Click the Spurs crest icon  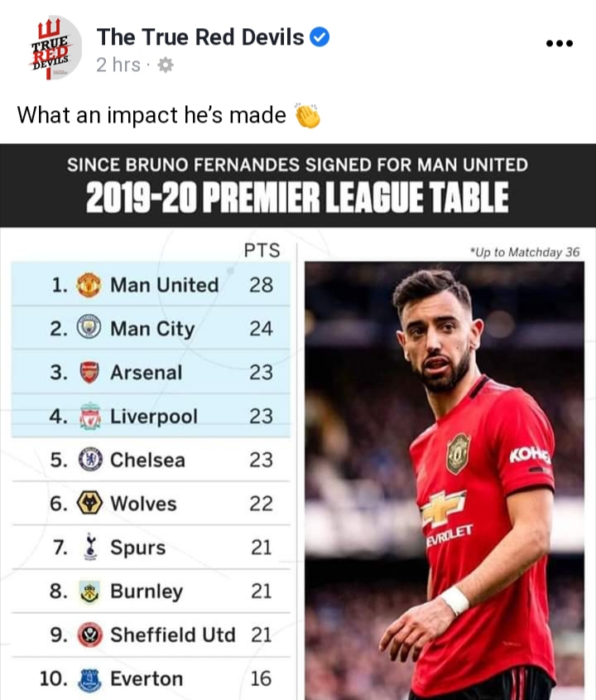[90, 546]
